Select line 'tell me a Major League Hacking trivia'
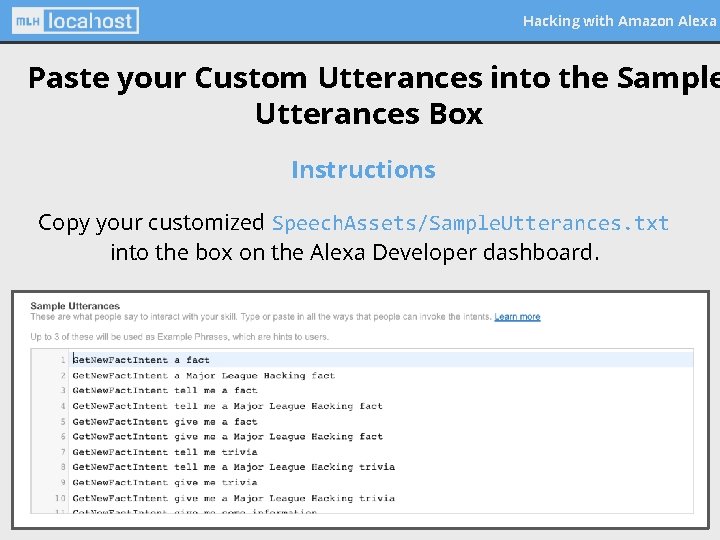Viewport: 720px width, 540px height. coord(233,467)
